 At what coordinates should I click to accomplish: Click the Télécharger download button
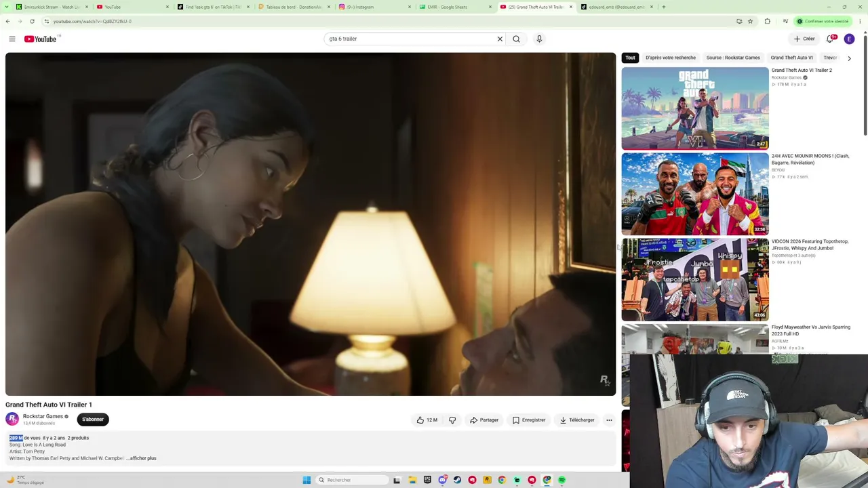pyautogui.click(x=577, y=420)
